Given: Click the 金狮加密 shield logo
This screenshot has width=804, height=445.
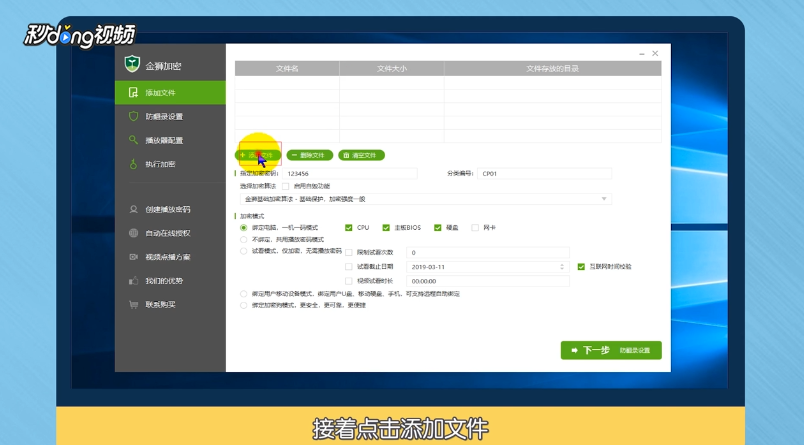Looking at the screenshot, I should [132, 64].
